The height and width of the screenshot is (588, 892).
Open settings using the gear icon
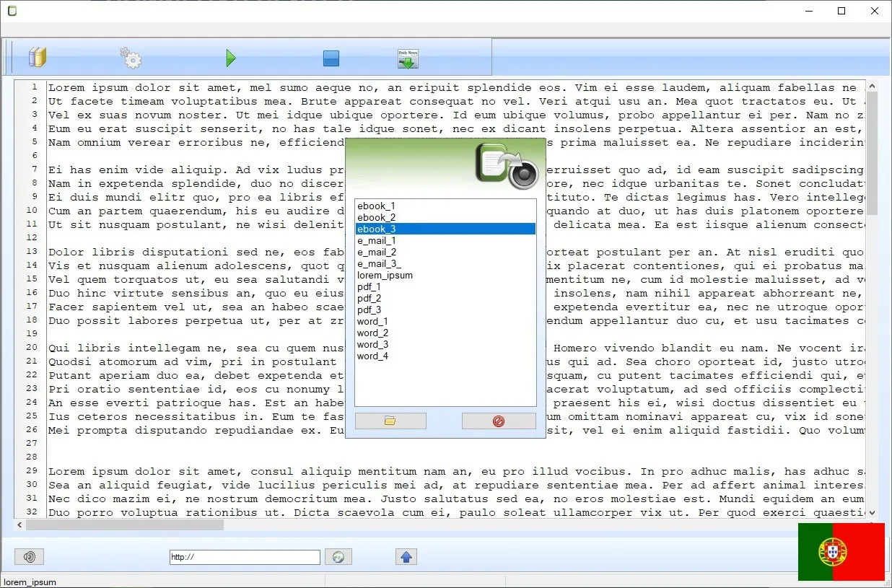[x=131, y=58]
